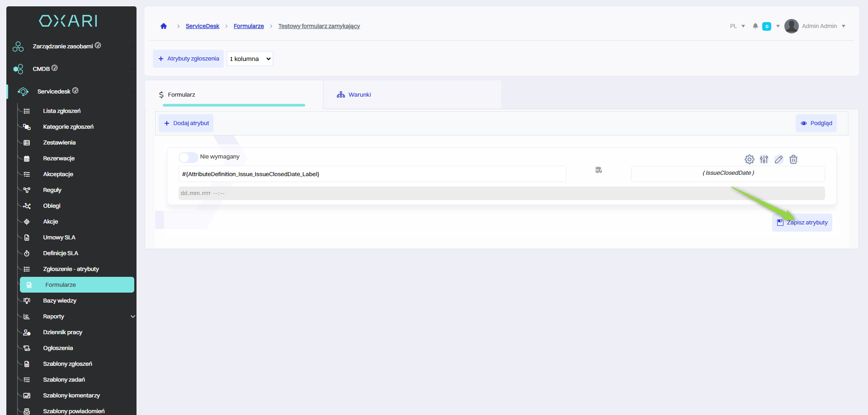The width and height of the screenshot is (868, 415).
Task: Open 'Lista zgłoszeń' in sidebar
Action: 61,111
